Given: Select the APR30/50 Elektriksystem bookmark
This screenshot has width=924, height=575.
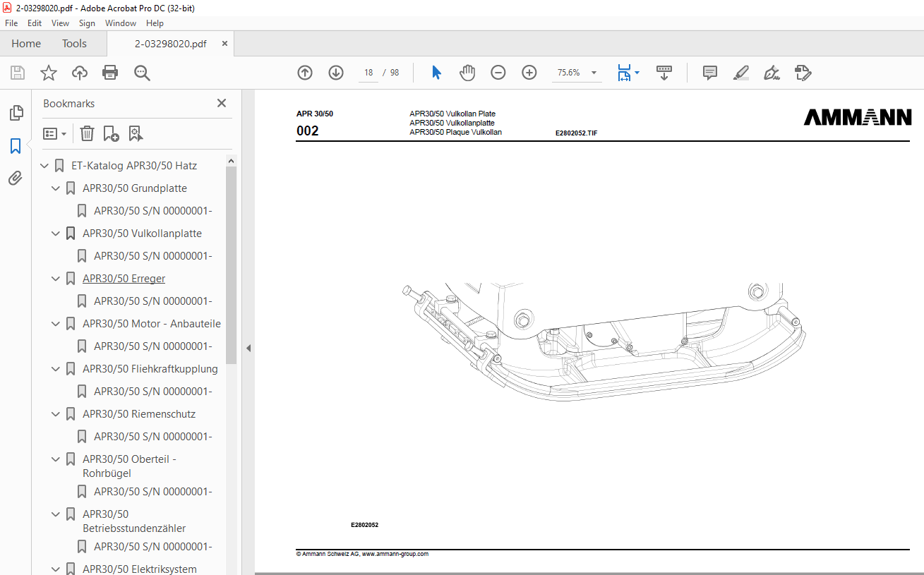Looking at the screenshot, I should 140,569.
